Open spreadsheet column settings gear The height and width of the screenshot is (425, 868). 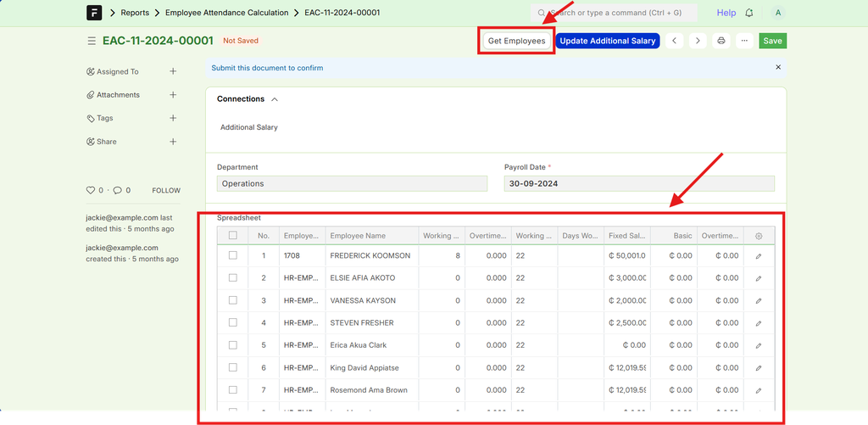tap(759, 236)
